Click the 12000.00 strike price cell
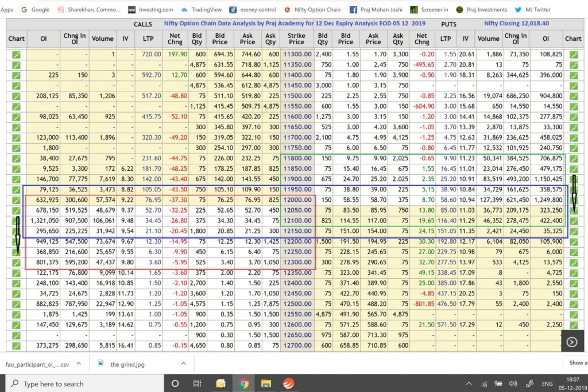 (296, 199)
